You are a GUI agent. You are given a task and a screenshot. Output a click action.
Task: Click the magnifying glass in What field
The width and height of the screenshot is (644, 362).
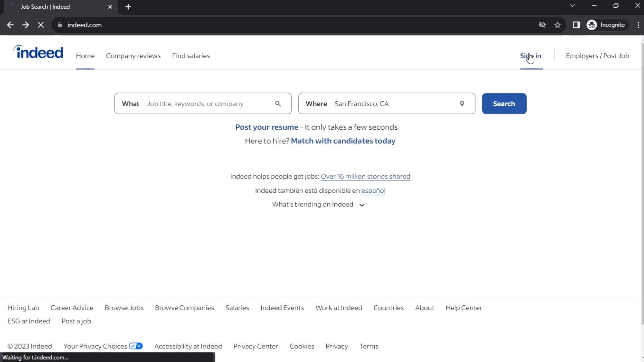pyautogui.click(x=278, y=104)
